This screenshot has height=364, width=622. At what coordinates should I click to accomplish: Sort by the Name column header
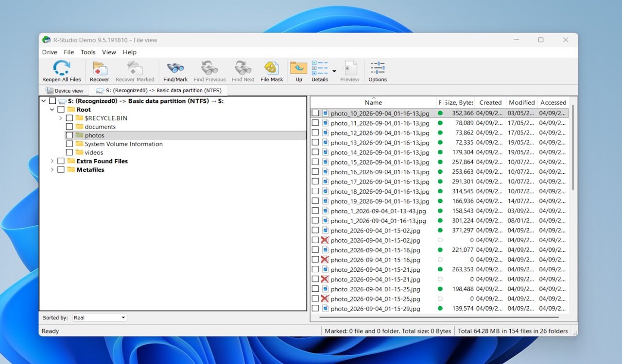click(373, 102)
